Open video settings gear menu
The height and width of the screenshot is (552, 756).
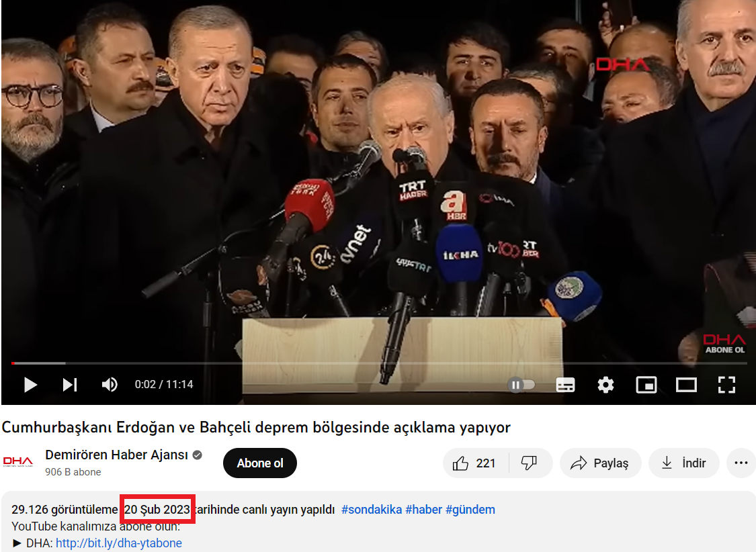point(605,385)
